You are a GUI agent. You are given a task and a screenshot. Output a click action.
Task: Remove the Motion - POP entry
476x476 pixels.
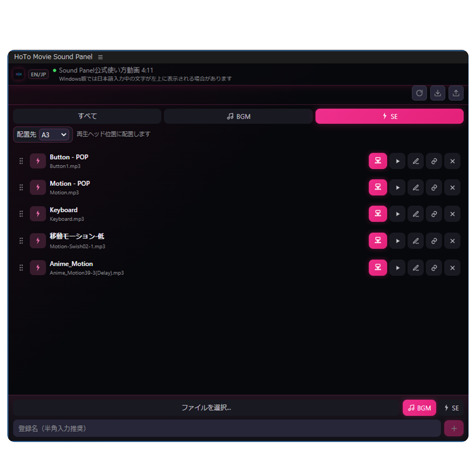(452, 188)
